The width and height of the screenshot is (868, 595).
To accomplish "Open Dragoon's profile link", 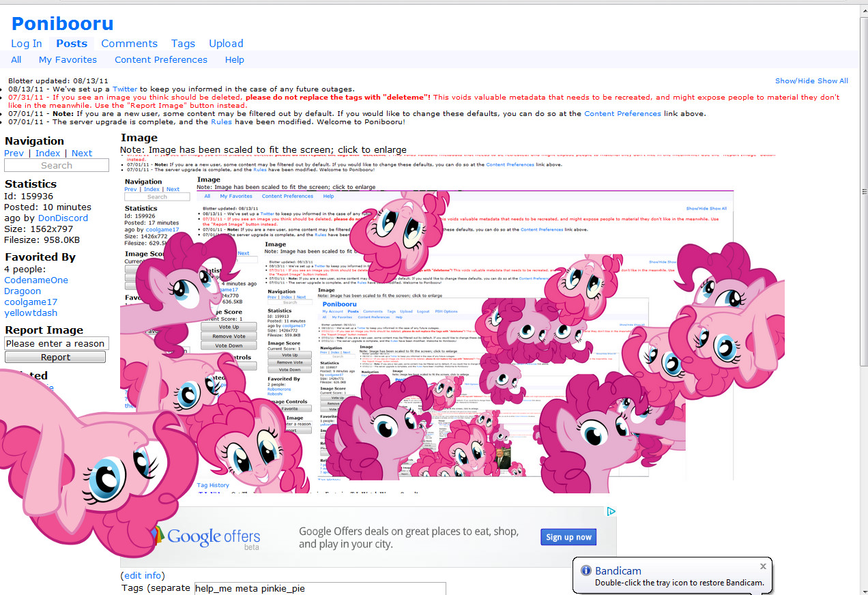I will pyautogui.click(x=23, y=291).
